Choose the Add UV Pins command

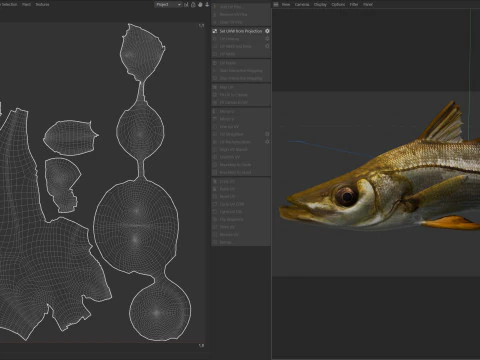[241, 7]
